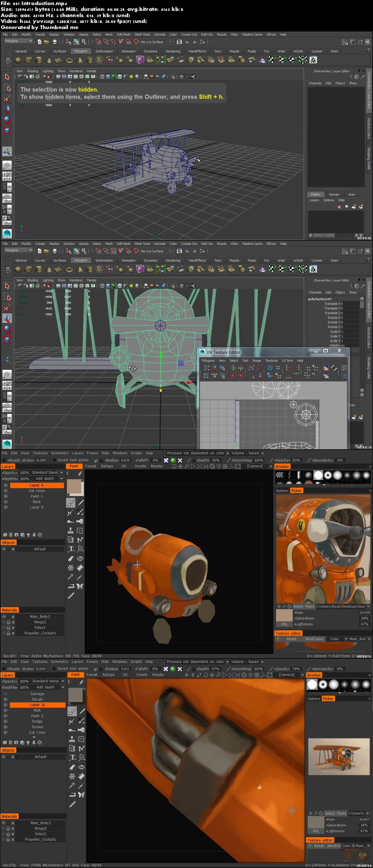Pick the butterfly tool in the Layer 11 frame toolbox
Viewport: 373px width, 868px height.
pyautogui.click(x=82, y=795)
